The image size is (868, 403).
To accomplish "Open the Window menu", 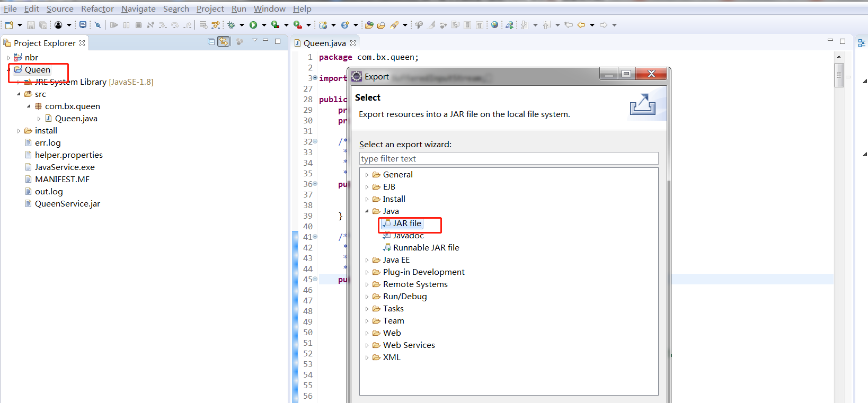I will (x=269, y=8).
